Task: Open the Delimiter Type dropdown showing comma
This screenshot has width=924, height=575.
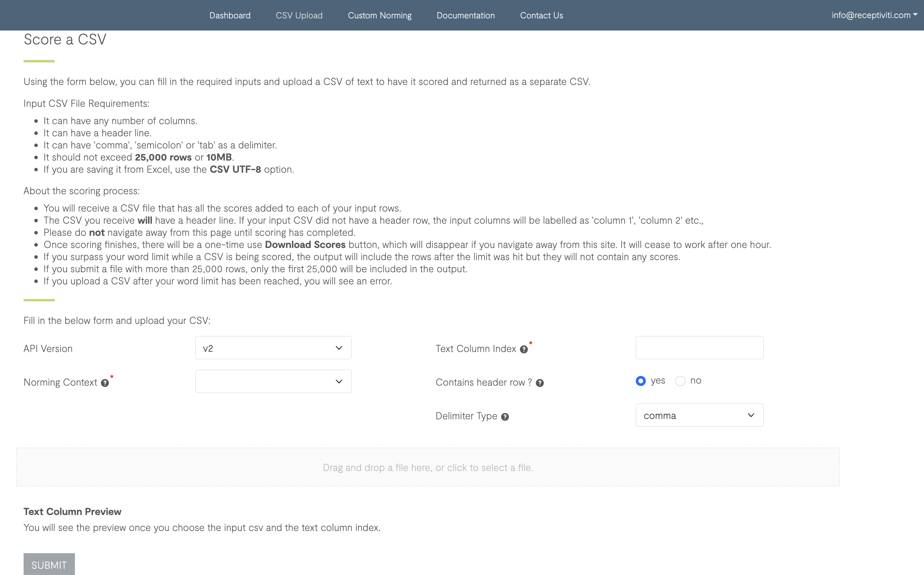Action: pos(699,415)
